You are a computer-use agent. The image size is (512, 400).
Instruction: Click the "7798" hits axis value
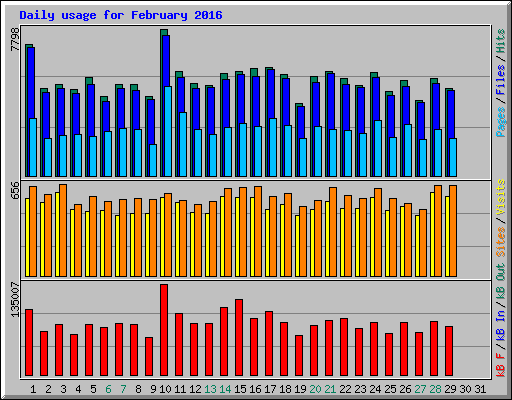[x=15, y=39]
